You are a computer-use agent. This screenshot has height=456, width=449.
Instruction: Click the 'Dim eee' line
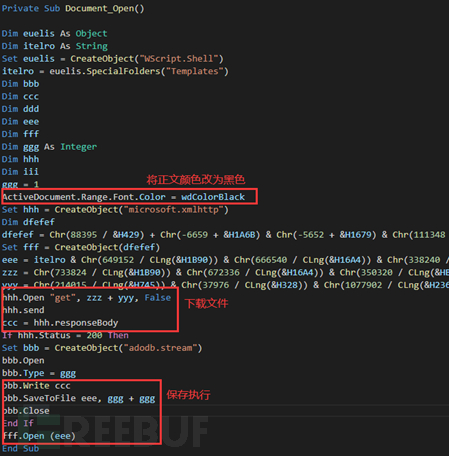(21, 122)
